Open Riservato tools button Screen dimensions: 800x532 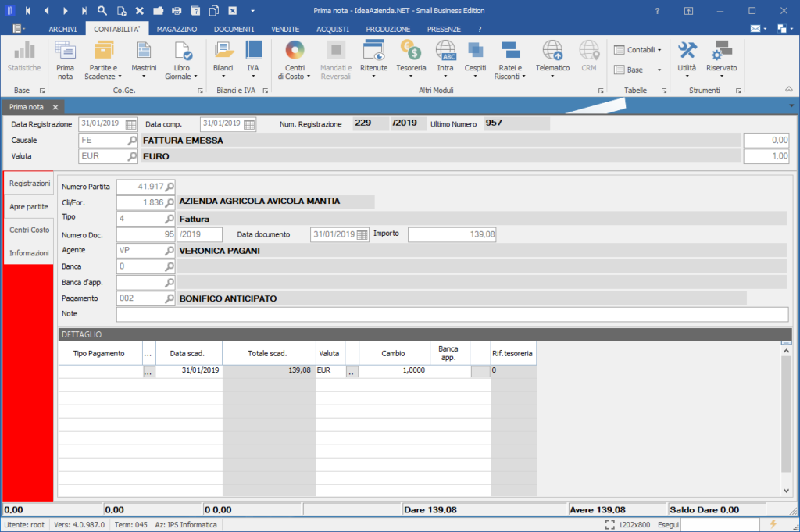[x=721, y=59]
